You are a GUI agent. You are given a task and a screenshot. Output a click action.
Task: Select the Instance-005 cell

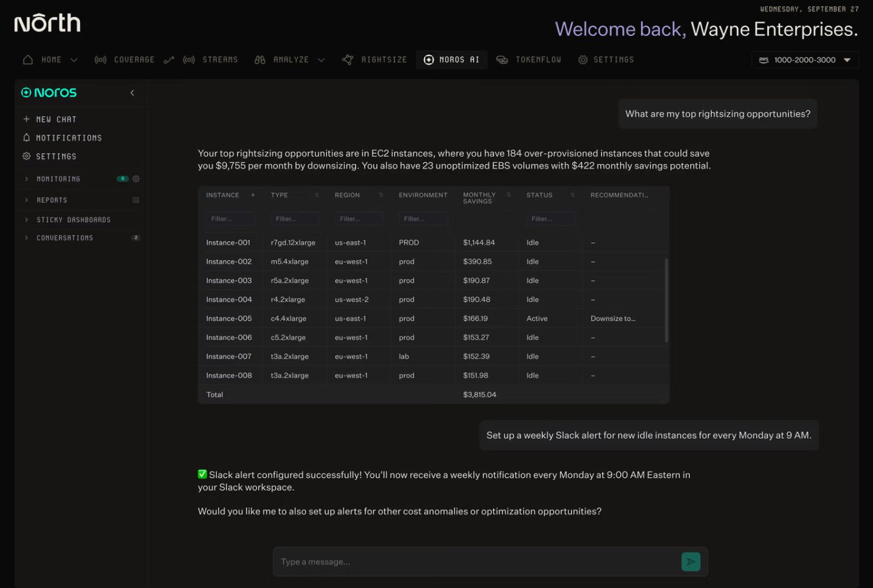(229, 319)
